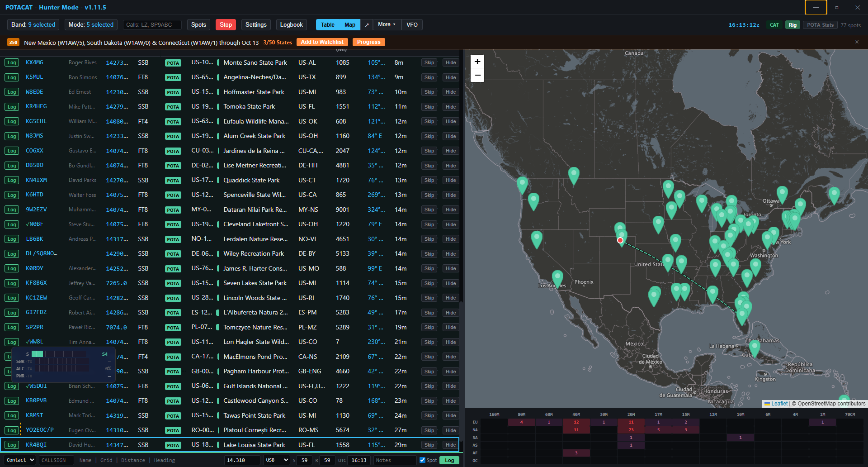Viewport: 868px width, 467px height.
Task: Select the 20M NA cell showing 73
Action: coord(631,430)
